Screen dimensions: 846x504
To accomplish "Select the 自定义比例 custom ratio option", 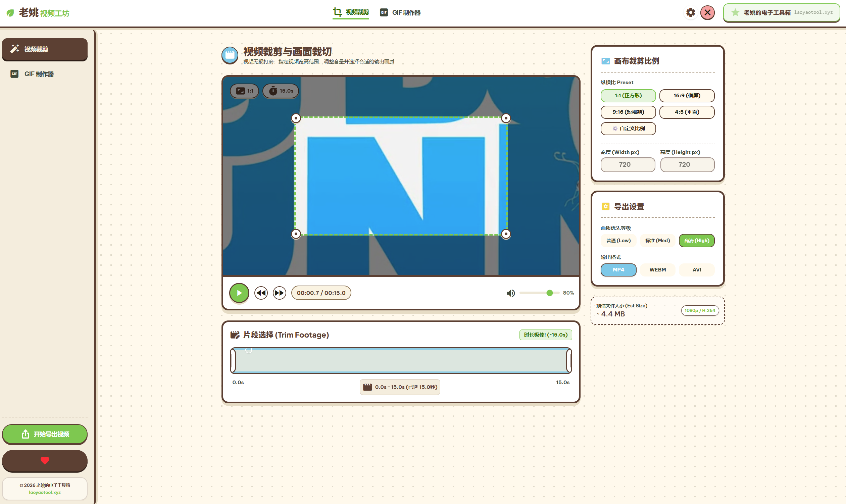I will click(628, 129).
